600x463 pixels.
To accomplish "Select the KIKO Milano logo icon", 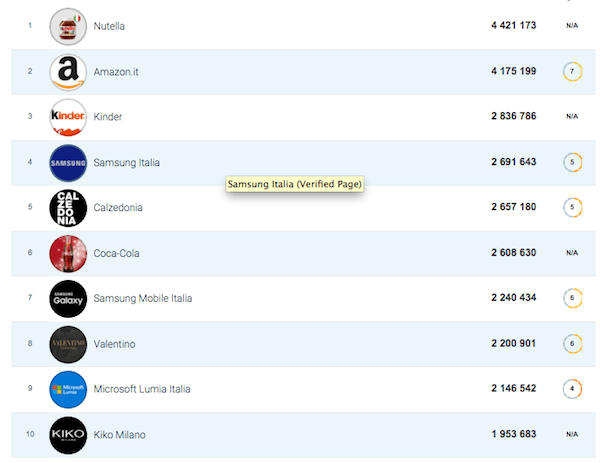I will pos(68,434).
